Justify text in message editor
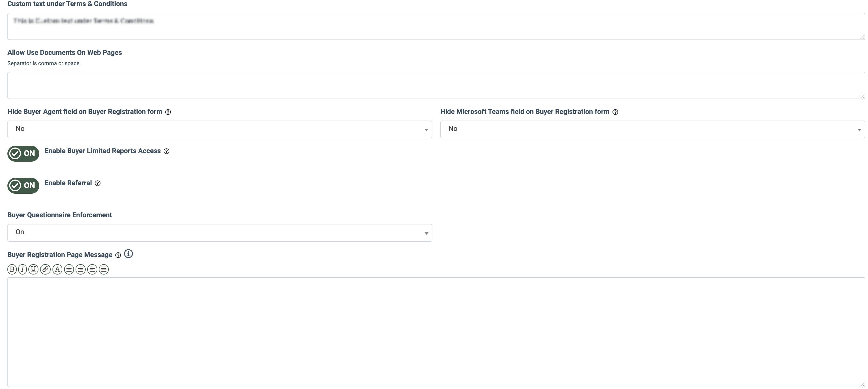Screen dimensions: 868x389 pos(104,269)
